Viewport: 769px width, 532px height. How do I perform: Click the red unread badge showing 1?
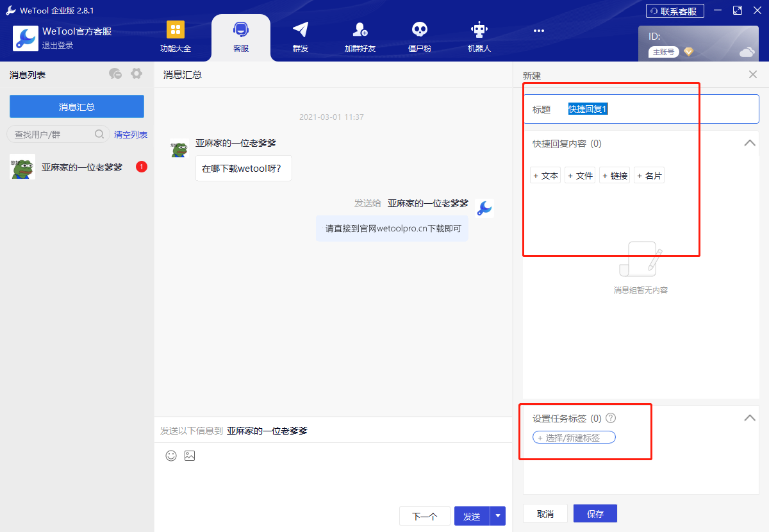142,167
